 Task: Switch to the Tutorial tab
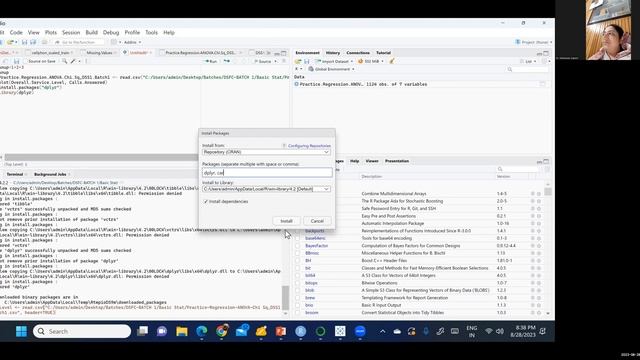[x=383, y=53]
